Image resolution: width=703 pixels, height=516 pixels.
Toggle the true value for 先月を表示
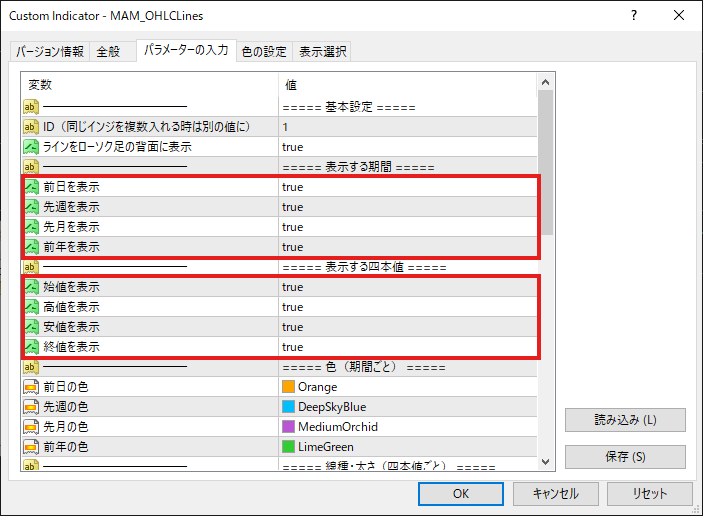(407, 227)
